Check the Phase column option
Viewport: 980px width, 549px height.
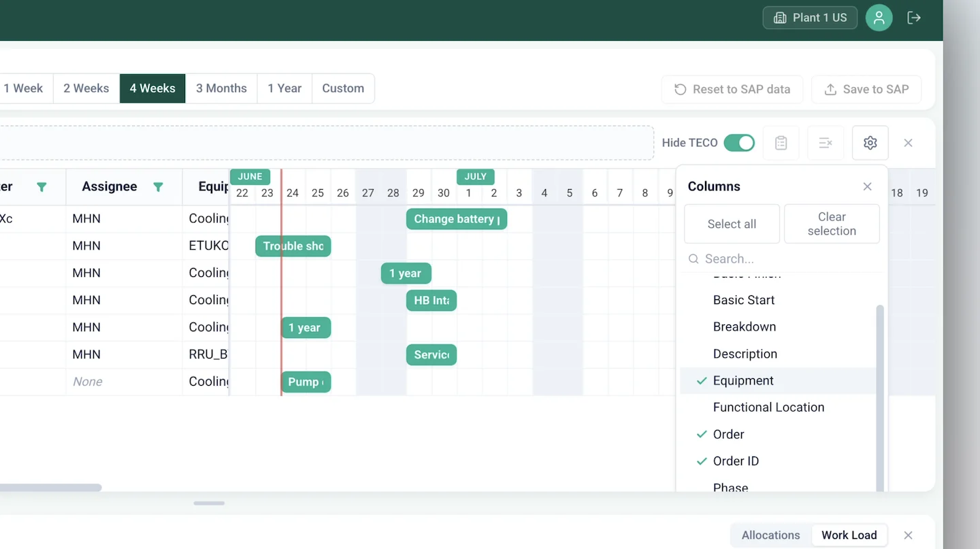pyautogui.click(x=778, y=486)
